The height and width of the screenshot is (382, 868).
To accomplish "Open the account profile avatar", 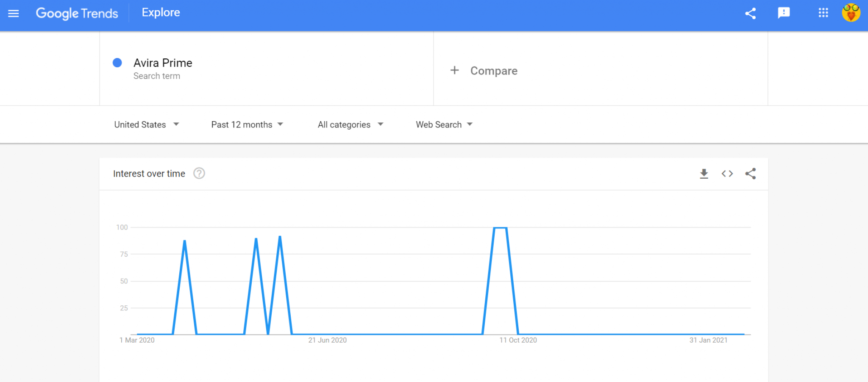I will (851, 13).
